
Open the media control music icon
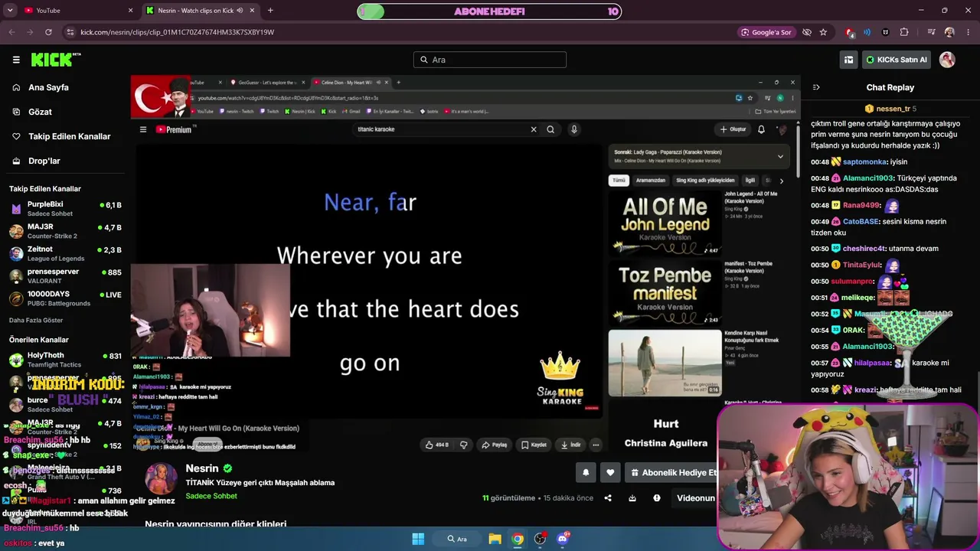coord(931,32)
